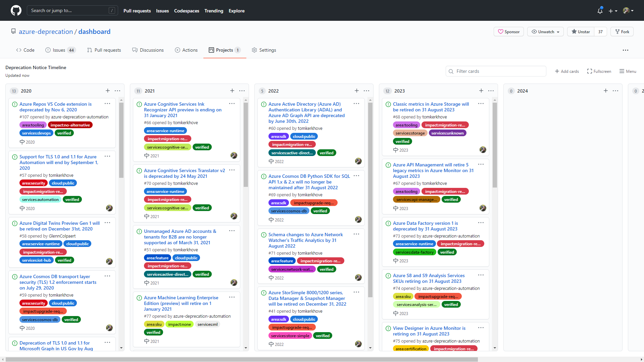The width and height of the screenshot is (644, 362).
Task: Unstar the repository
Action: coord(581,32)
